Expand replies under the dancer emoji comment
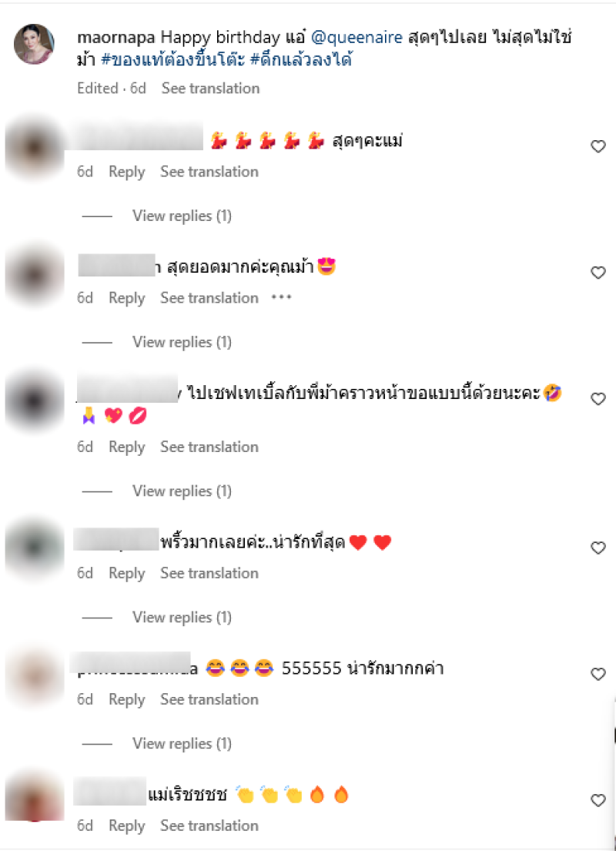 tap(182, 216)
